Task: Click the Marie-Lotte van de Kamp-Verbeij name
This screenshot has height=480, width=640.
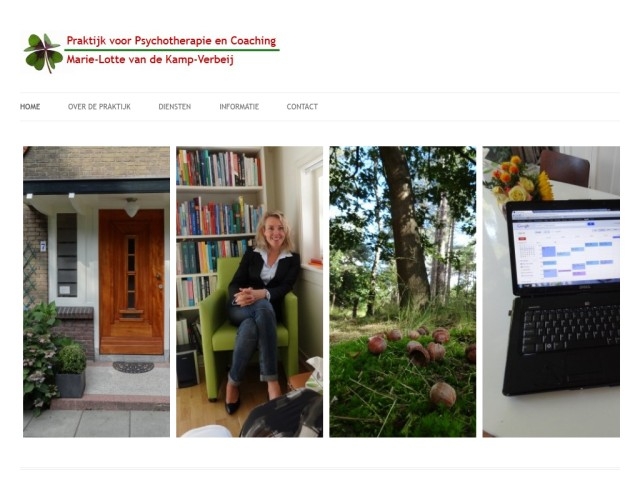Action: (x=150, y=60)
